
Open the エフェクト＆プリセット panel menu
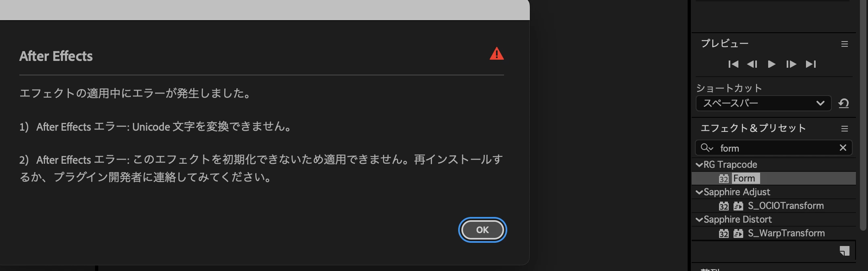click(x=845, y=129)
